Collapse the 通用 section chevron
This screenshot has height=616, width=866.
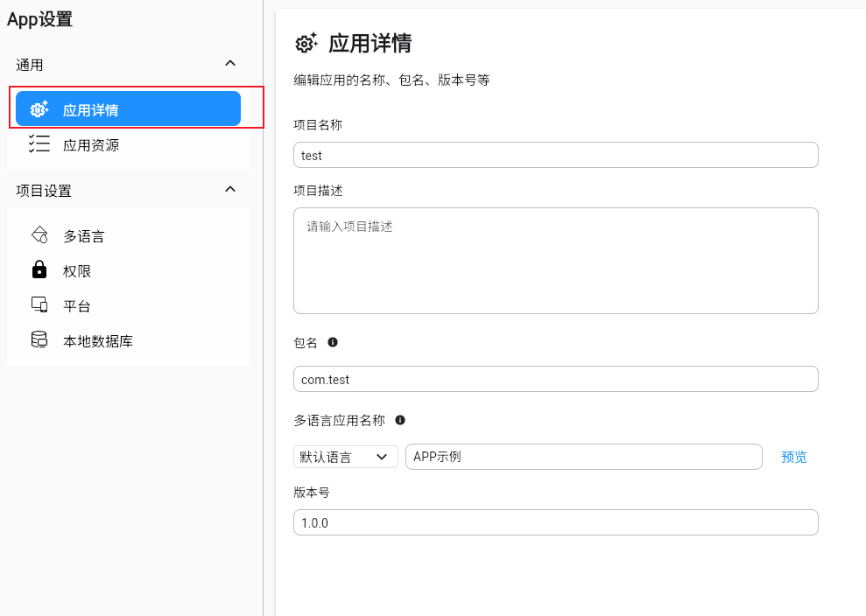[x=230, y=63]
